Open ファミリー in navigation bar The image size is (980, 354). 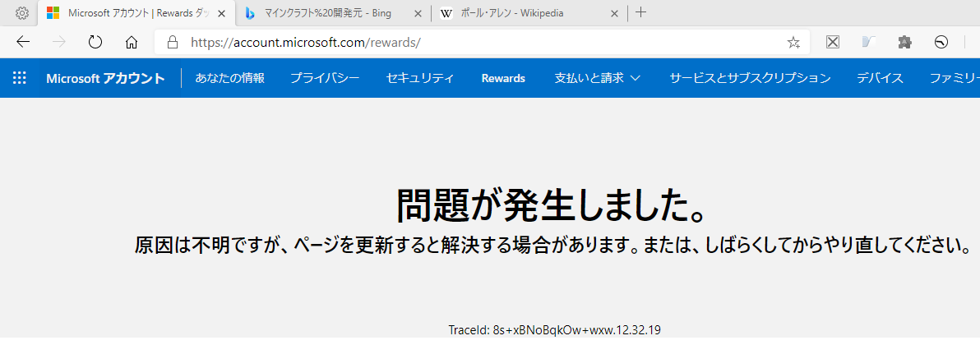click(955, 78)
